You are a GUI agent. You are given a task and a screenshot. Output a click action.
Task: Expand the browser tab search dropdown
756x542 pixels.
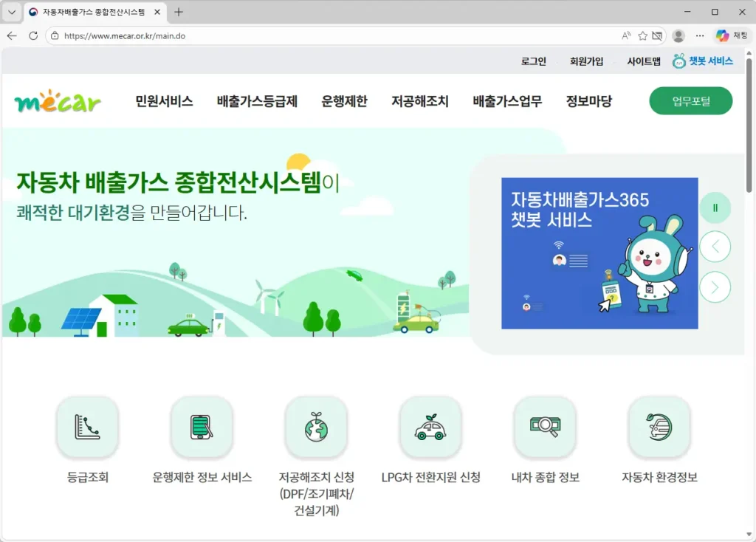click(11, 12)
